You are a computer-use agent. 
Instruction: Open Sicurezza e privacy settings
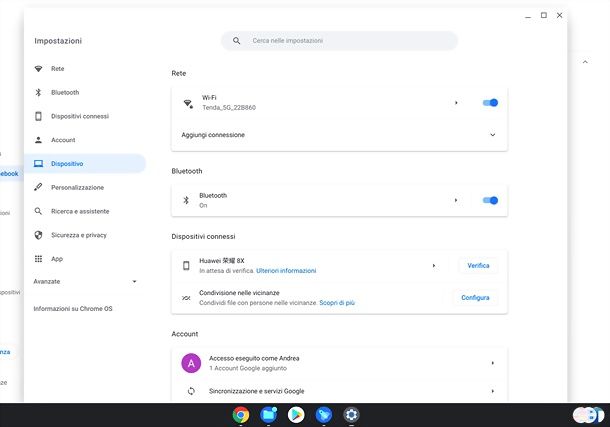78,235
